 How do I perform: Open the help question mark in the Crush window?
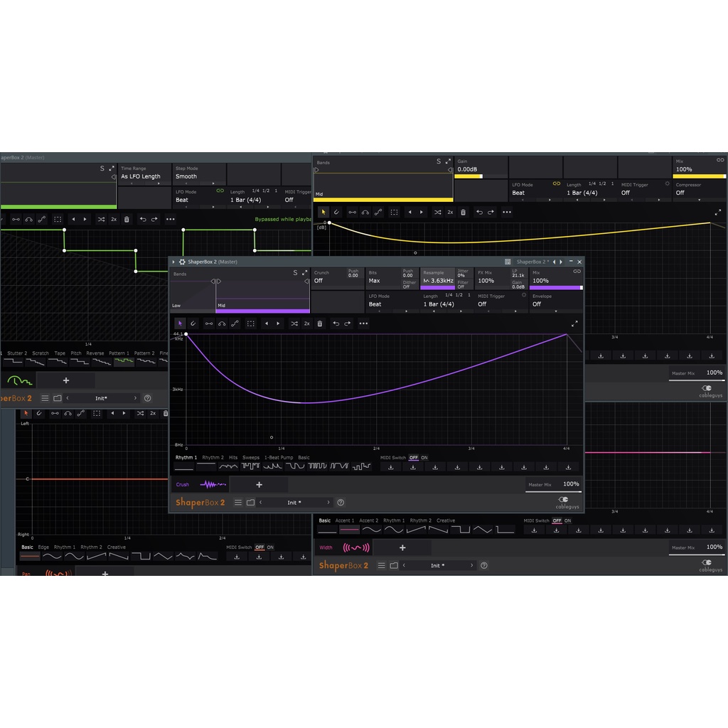point(341,503)
